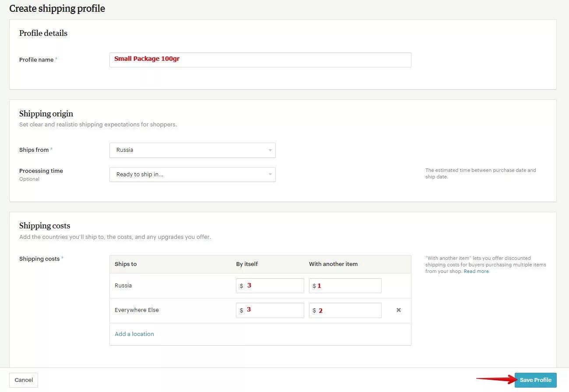This screenshot has width=569, height=392.
Task: Click the Profile name field label
Action: point(36,60)
